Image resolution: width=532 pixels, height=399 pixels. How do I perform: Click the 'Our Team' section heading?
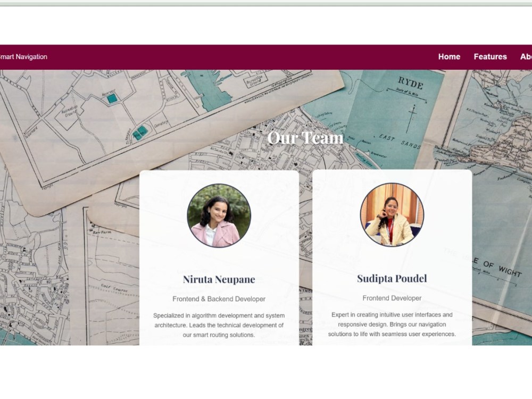point(305,138)
